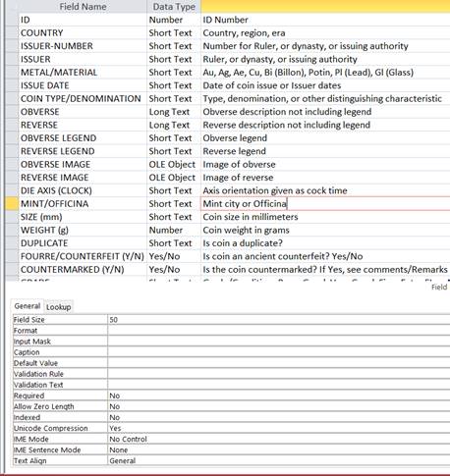The height and width of the screenshot is (476, 450).
Task: Click the Input Mask property field
Action: (278, 342)
